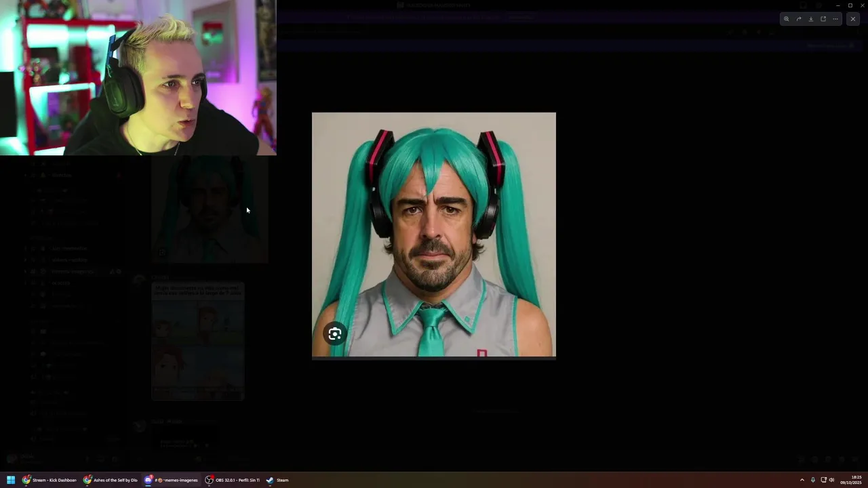The height and width of the screenshot is (488, 868).
Task: Click the zoom magnifier icon in image viewer
Action: (787, 19)
